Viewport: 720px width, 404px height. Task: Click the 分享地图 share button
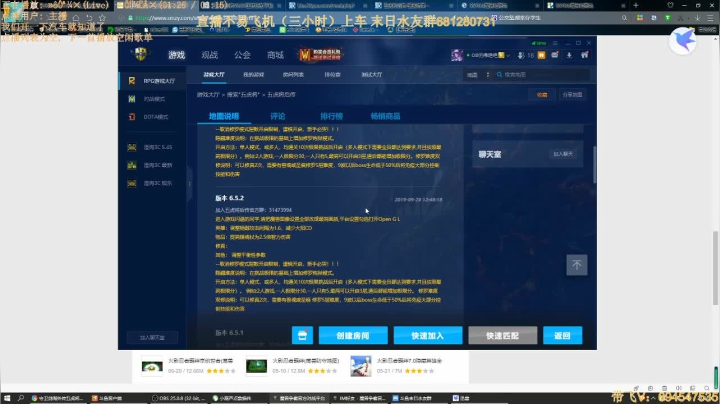point(572,95)
